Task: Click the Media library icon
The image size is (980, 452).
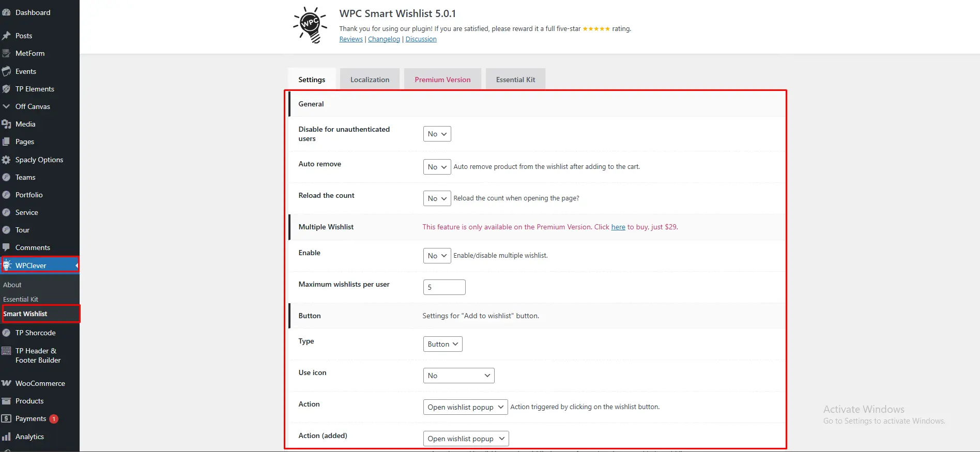Action: click(6, 124)
